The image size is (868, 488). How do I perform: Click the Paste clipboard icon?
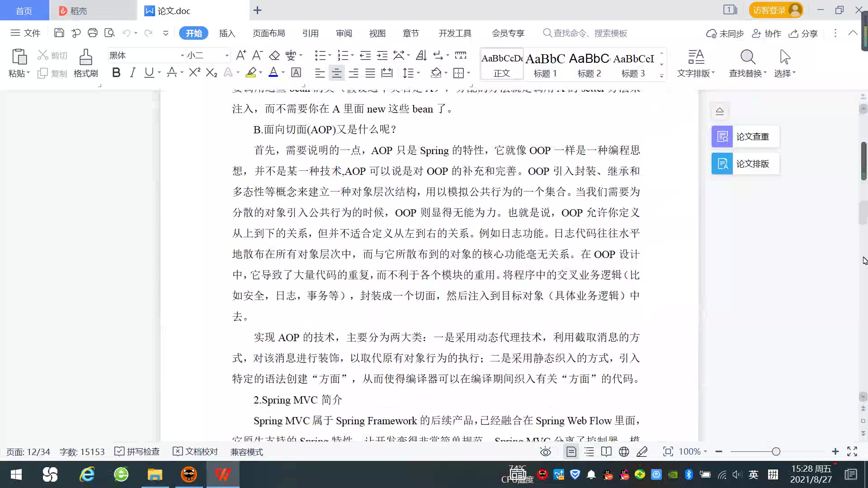point(19,57)
